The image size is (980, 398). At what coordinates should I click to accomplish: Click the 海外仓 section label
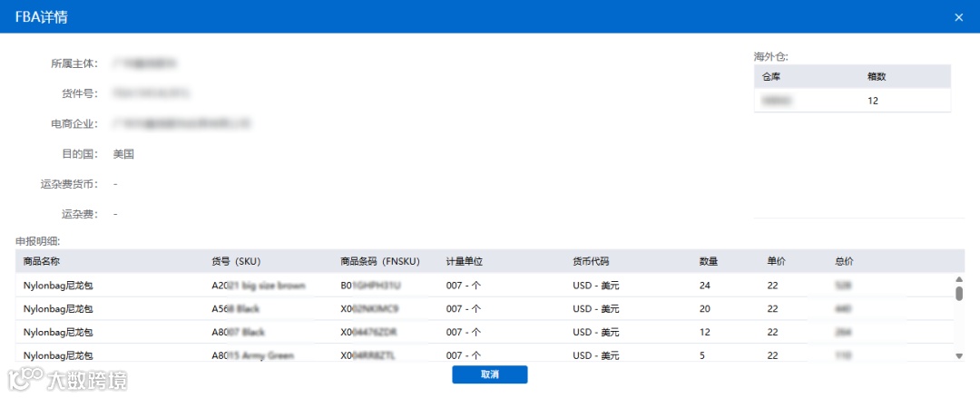tap(770, 56)
